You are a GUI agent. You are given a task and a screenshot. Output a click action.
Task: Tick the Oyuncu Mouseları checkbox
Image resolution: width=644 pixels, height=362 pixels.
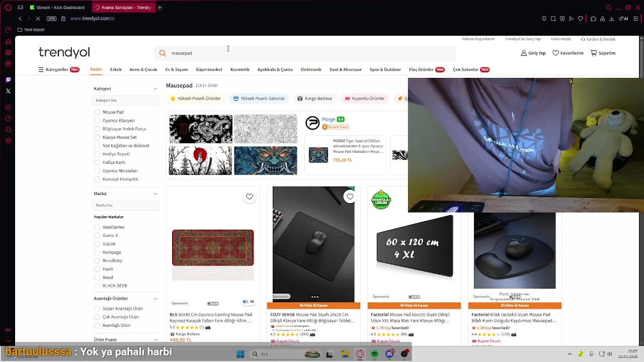coord(98,171)
